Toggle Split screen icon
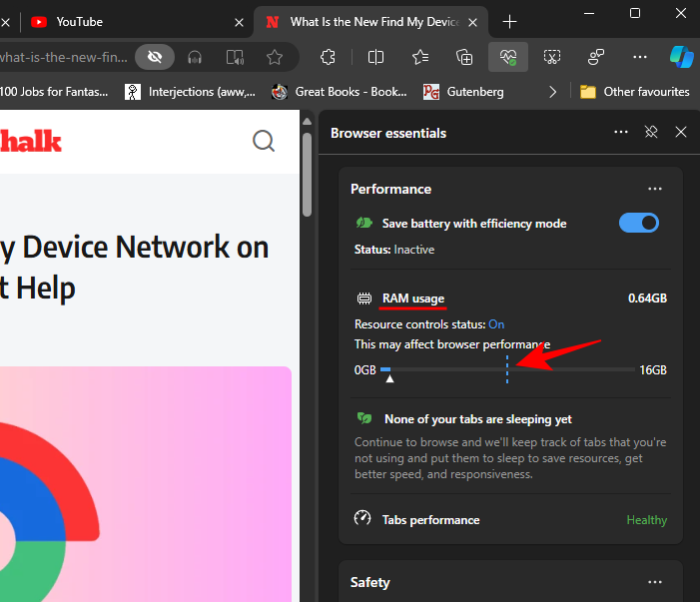The image size is (700, 602). pos(375,57)
